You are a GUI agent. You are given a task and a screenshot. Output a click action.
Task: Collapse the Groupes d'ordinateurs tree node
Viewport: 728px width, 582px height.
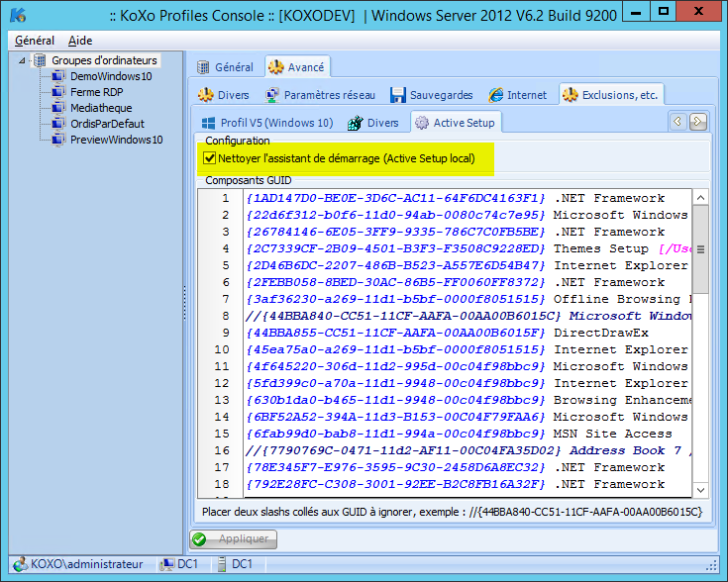tap(22, 60)
